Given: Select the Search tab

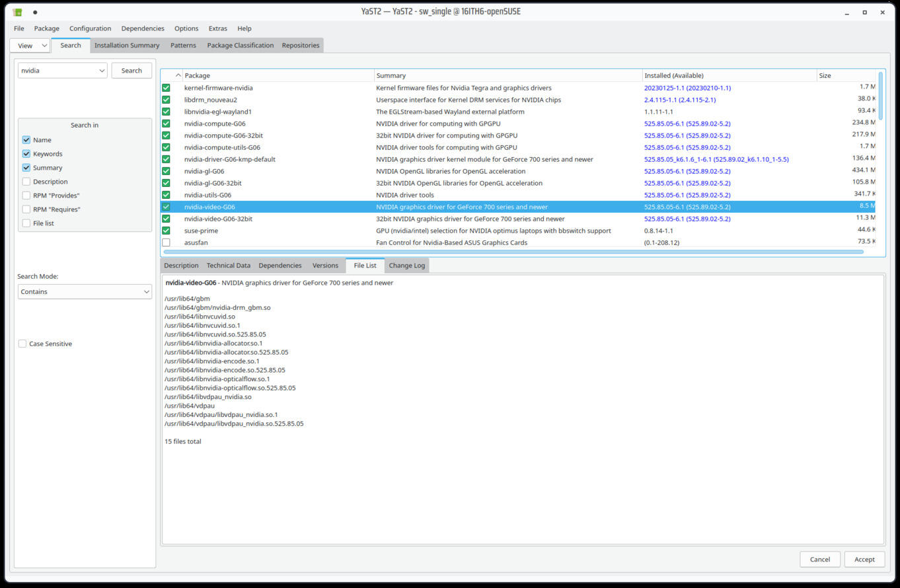Looking at the screenshot, I should (x=71, y=45).
